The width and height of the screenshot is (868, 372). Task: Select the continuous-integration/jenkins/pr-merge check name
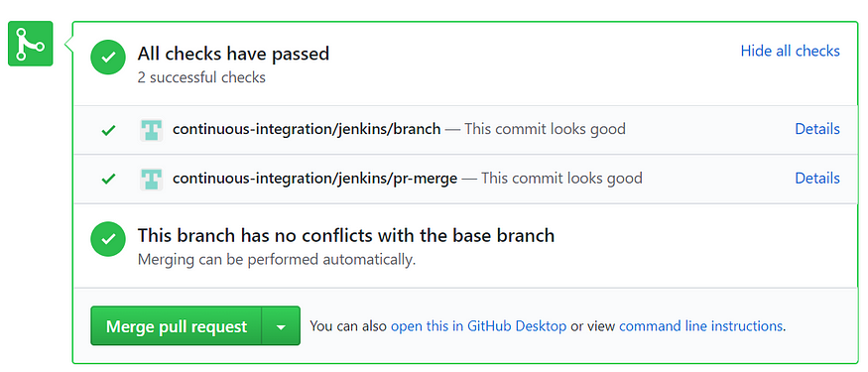pyautogui.click(x=315, y=179)
